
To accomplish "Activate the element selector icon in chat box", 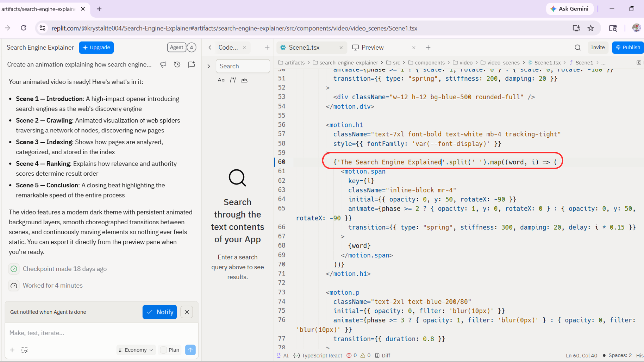I will [x=24, y=350].
